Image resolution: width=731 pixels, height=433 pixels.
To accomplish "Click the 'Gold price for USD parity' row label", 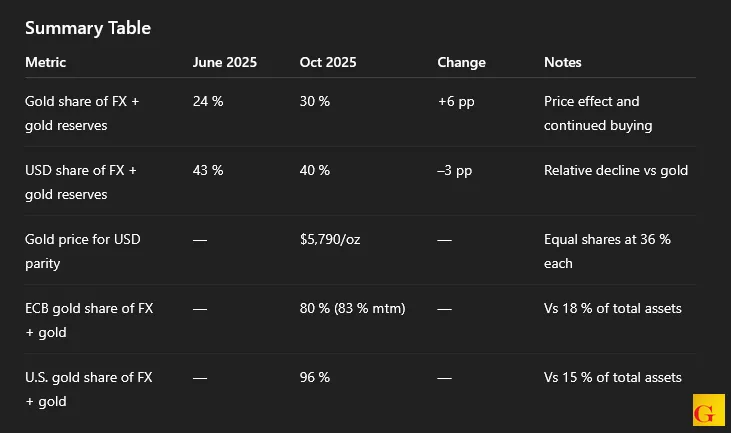I will click(x=82, y=251).
